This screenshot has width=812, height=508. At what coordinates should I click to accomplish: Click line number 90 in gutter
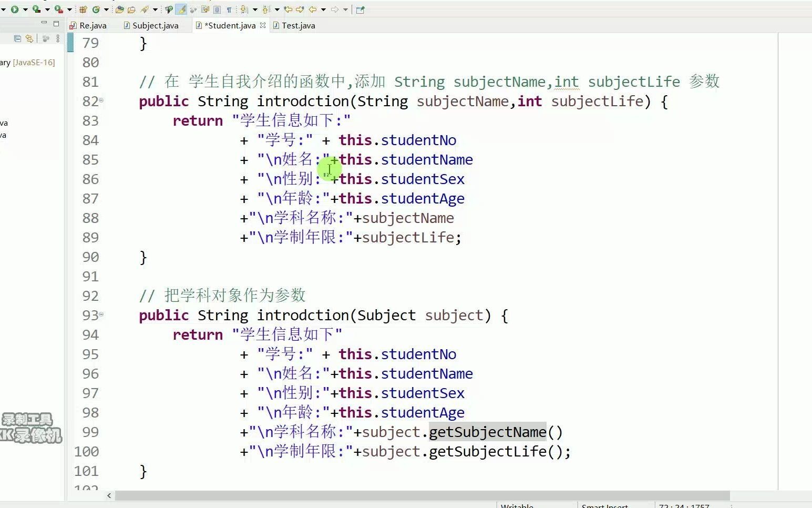coord(90,257)
